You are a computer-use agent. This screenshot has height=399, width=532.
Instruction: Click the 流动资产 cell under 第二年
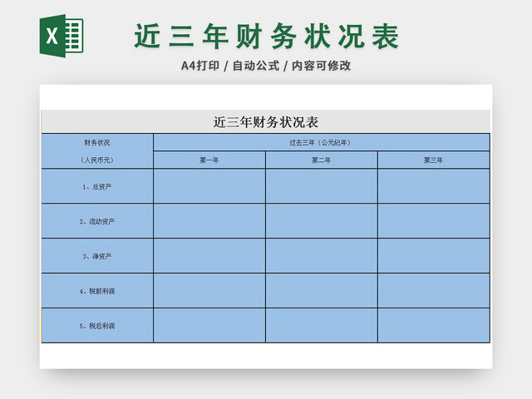pyautogui.click(x=322, y=221)
